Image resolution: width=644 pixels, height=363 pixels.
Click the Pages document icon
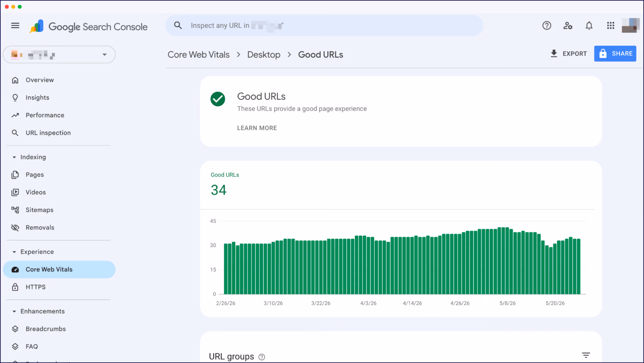(x=15, y=175)
